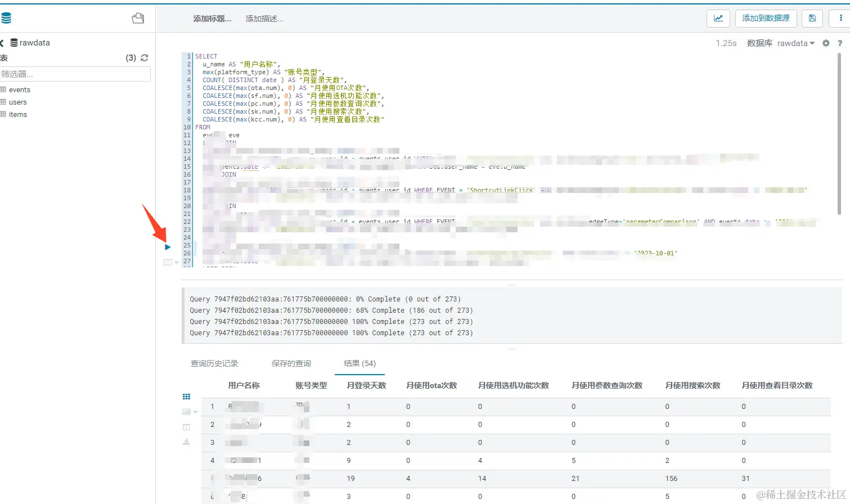This screenshot has height=504, width=850.
Task: Click the log line with 0% Complete
Action: tap(325, 299)
